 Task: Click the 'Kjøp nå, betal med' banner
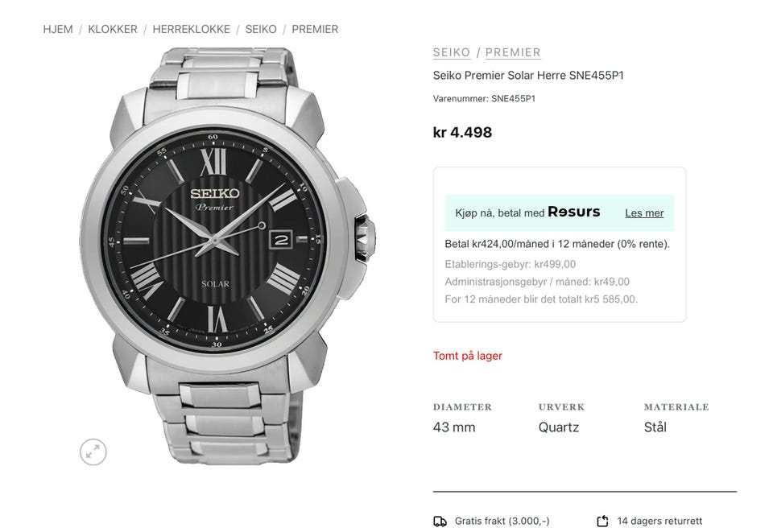(500, 213)
